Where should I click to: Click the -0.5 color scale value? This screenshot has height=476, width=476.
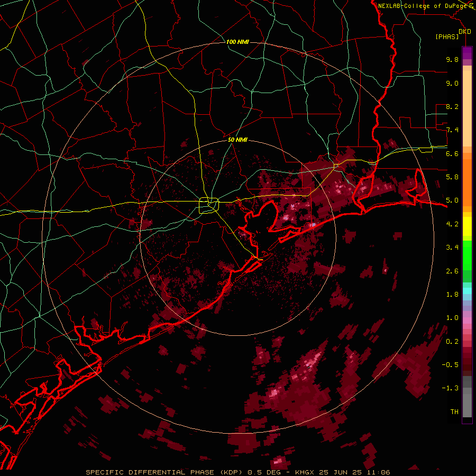[x=450, y=365]
